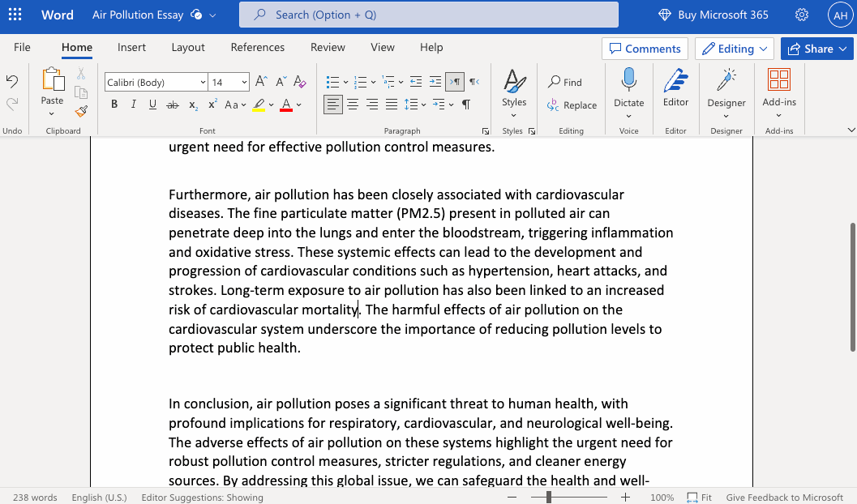Click the search box
This screenshot has width=857, height=504.
pos(428,15)
